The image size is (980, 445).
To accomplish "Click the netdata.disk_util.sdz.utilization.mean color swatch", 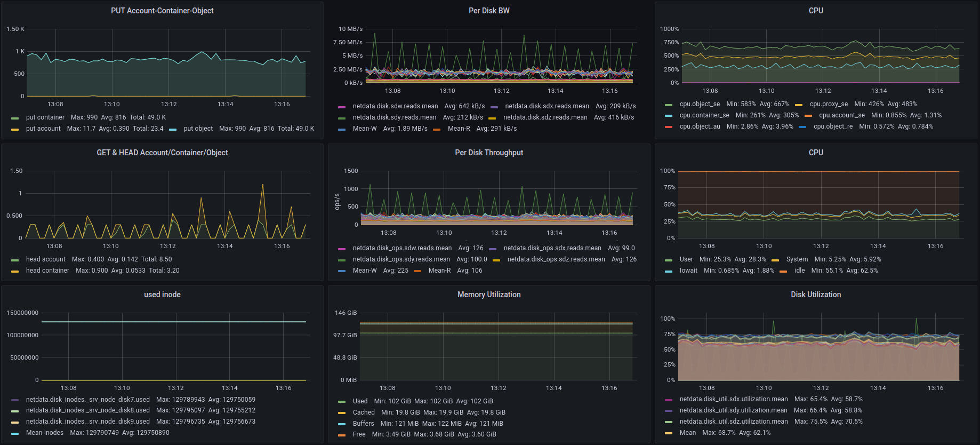I will tap(669, 422).
